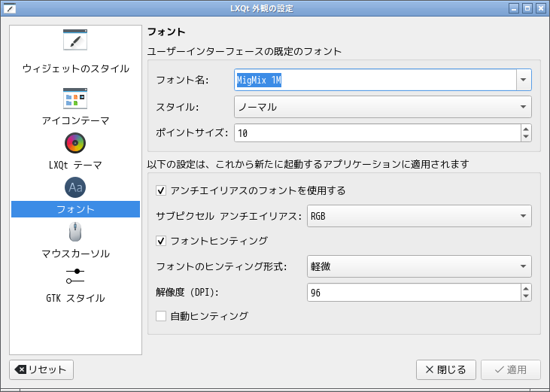Disable the antialiased fonts checkbox
The height and width of the screenshot is (392, 550).
pos(161,191)
